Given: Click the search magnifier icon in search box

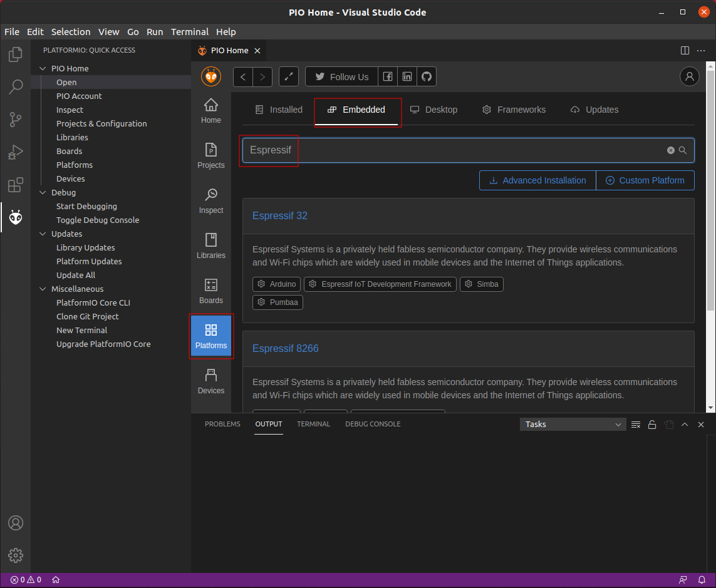Looking at the screenshot, I should point(683,150).
